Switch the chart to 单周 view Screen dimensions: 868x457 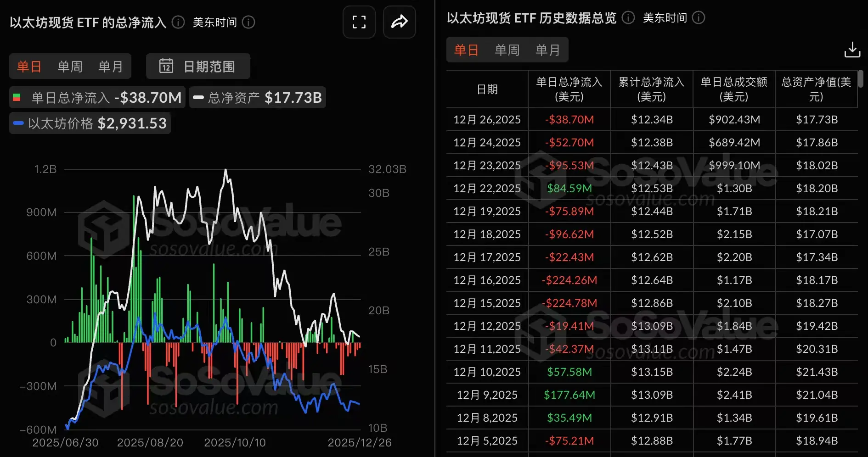point(69,66)
